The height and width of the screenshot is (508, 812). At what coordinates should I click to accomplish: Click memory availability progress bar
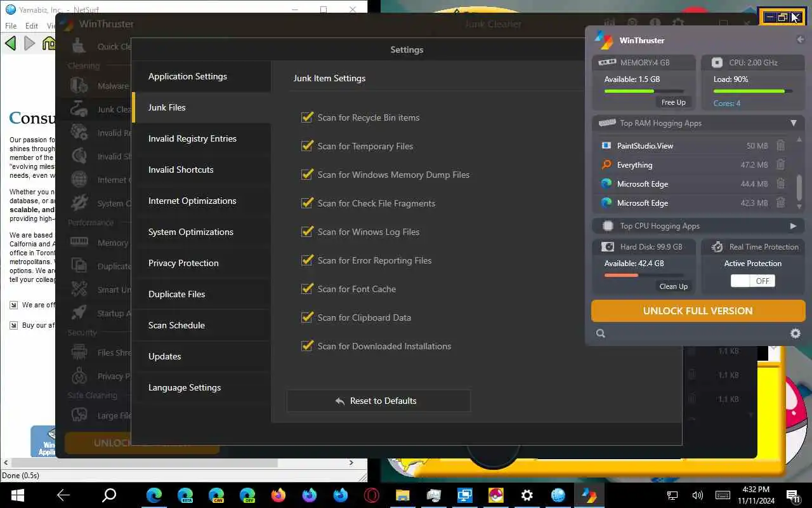coord(644,91)
